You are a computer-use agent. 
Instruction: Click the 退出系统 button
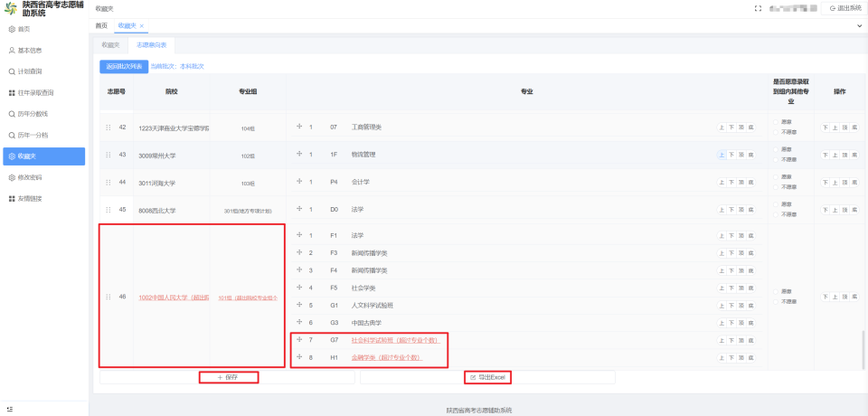pos(844,8)
